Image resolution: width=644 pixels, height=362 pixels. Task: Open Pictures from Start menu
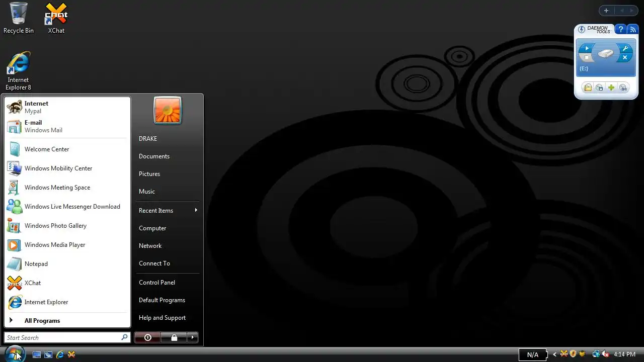(x=168, y=174)
